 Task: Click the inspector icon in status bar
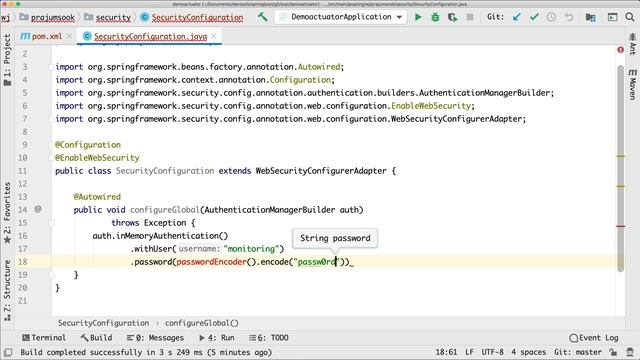tap(630, 352)
